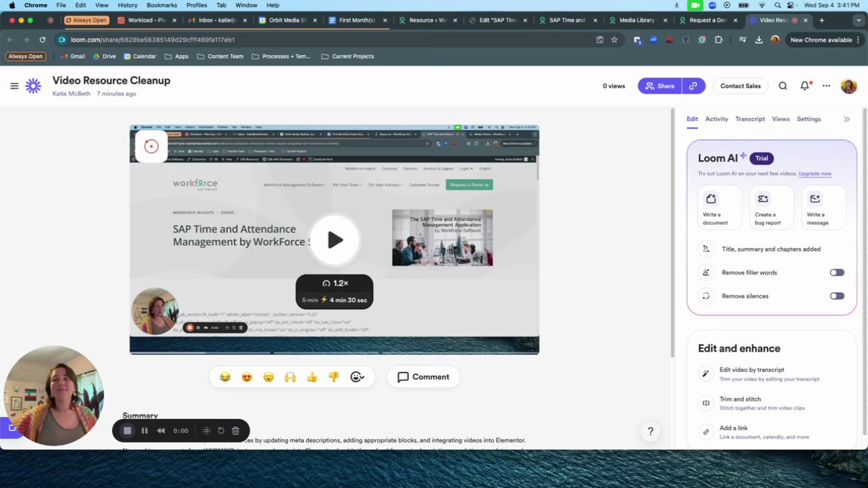Open more emoji reactions picker

(x=357, y=377)
